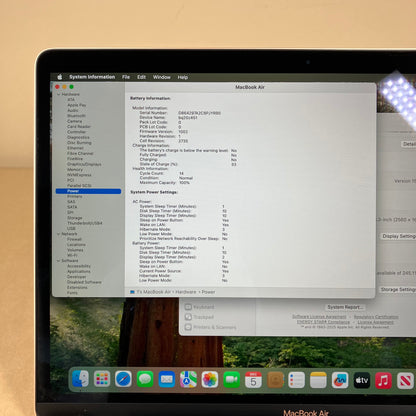
Task: Select Wi-Fi under Network
Action: [72, 255]
